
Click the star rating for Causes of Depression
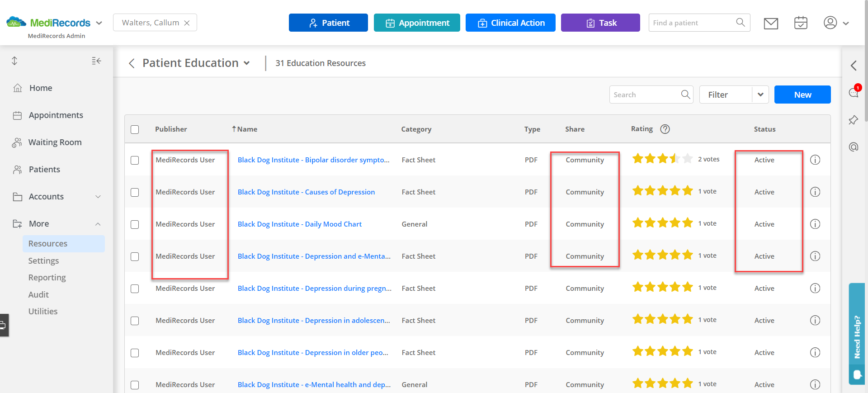(x=662, y=191)
